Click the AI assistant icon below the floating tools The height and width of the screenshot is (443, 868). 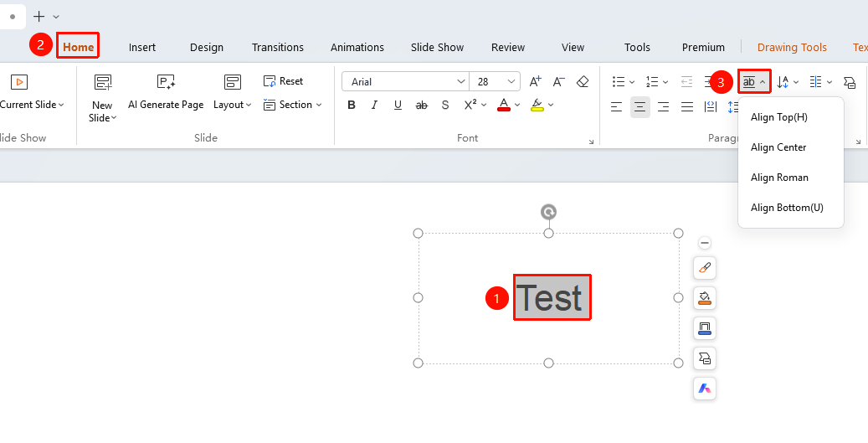(x=705, y=389)
